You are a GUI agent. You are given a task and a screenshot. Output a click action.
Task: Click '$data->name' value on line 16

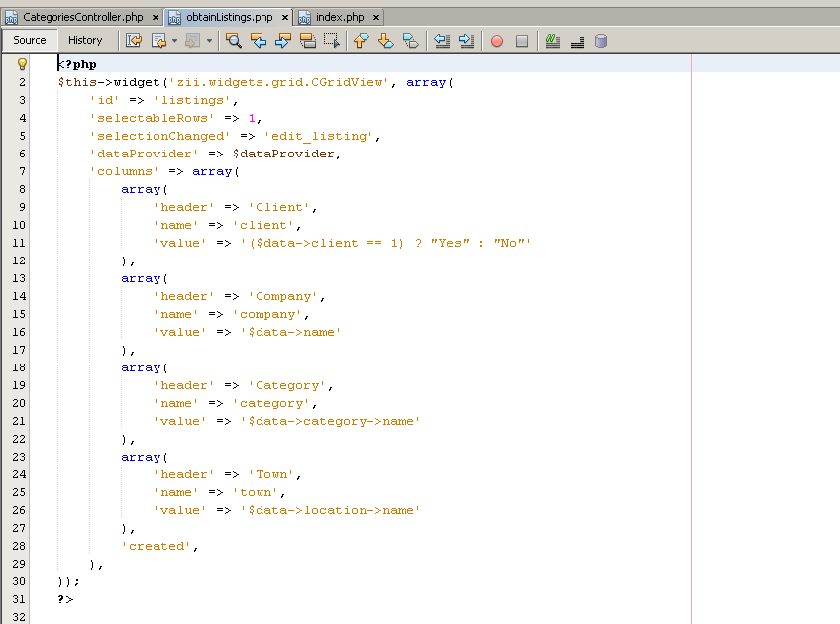[291, 332]
